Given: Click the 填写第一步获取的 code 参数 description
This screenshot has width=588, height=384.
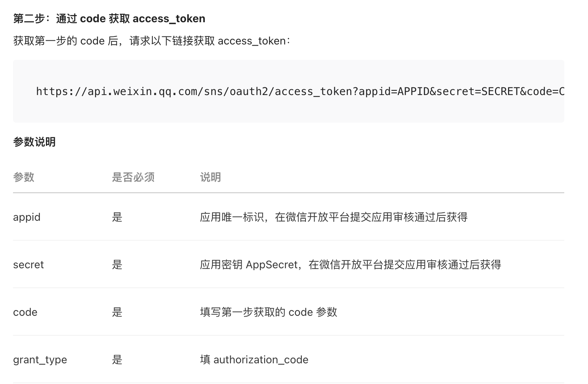Looking at the screenshot, I should [268, 312].
